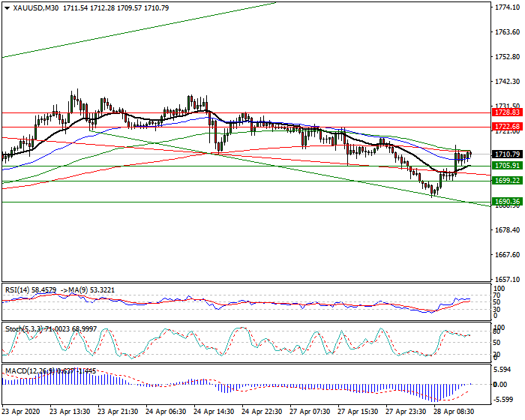Image resolution: width=525 pixels, height=420 pixels.
Task: Select the 1763.60 price scale value
Action: coord(508,32)
